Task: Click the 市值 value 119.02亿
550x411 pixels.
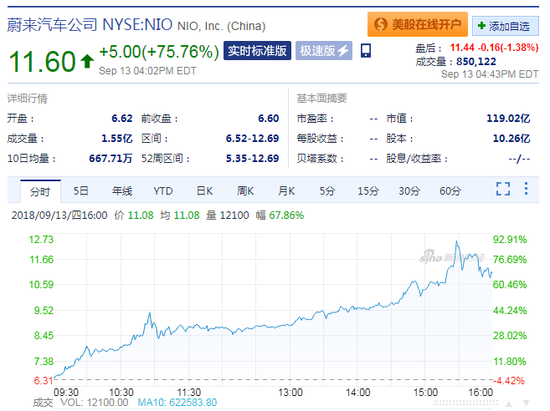Action: coord(508,119)
